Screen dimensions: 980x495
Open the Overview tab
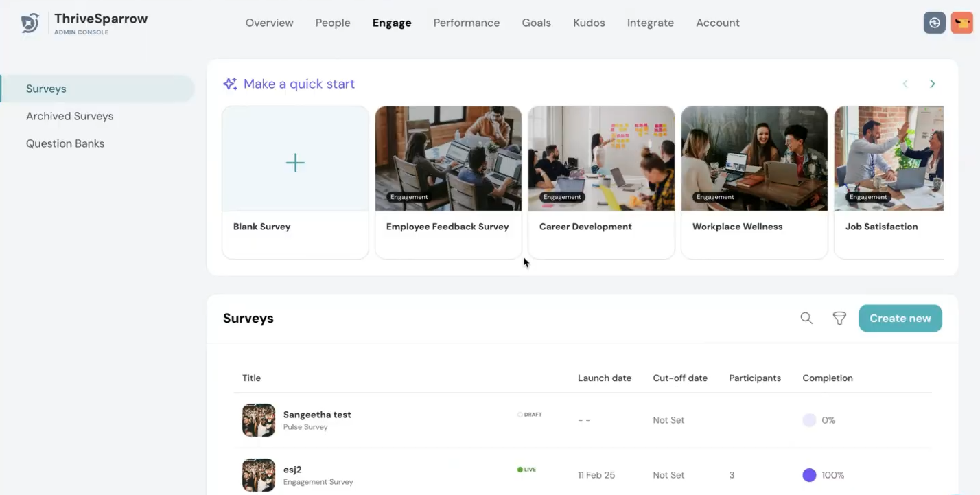tap(270, 23)
